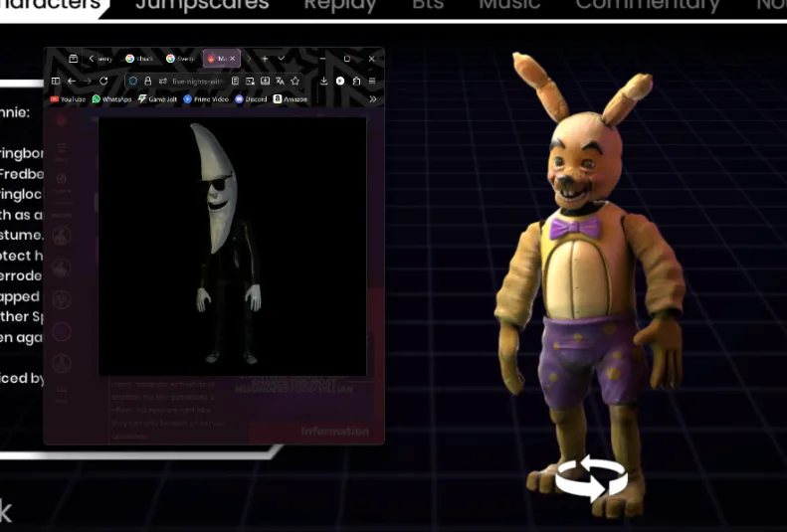
Task: Open the extensions puzzle icon
Action: (x=356, y=81)
